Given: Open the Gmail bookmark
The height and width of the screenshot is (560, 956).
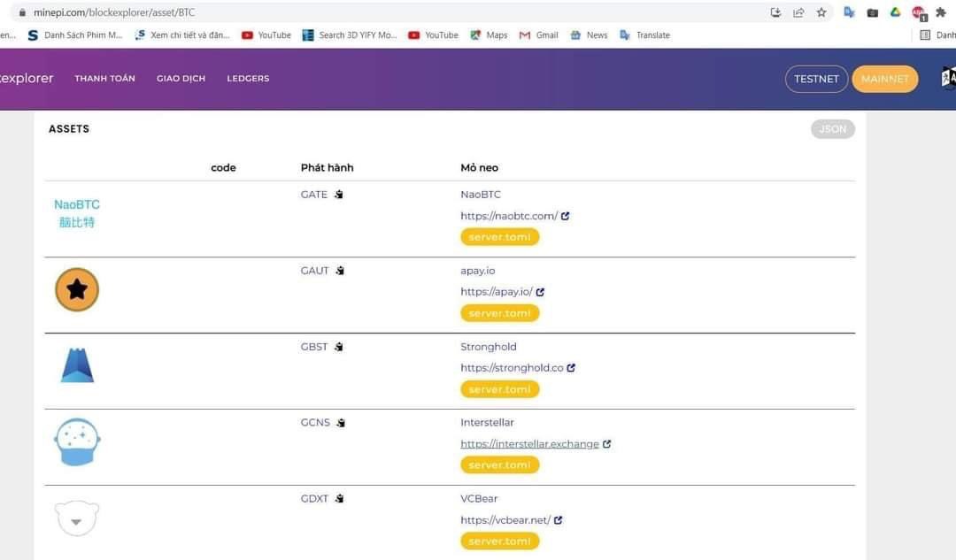Looking at the screenshot, I should 538,35.
